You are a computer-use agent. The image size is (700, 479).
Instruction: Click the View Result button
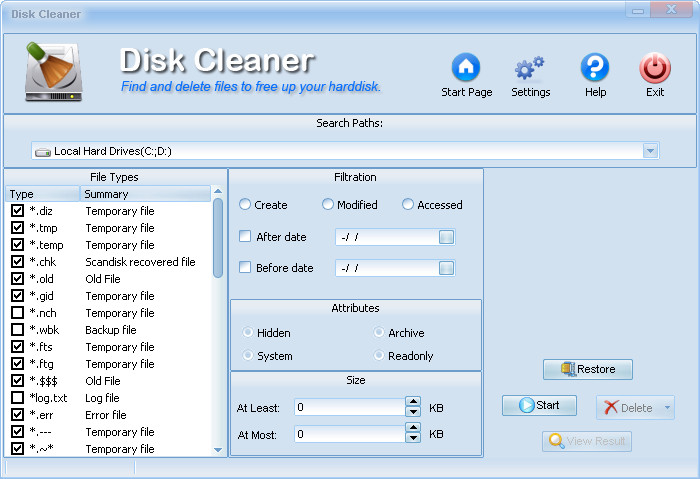[x=587, y=441]
